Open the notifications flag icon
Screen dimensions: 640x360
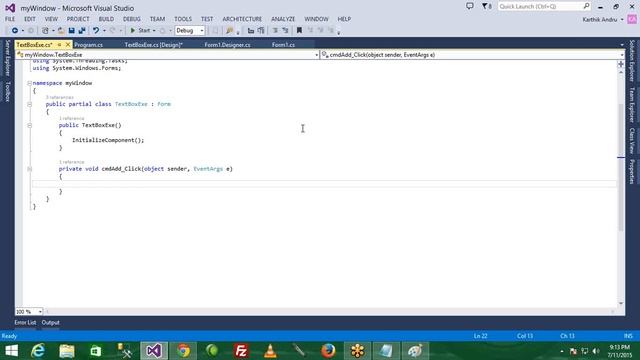click(486, 7)
